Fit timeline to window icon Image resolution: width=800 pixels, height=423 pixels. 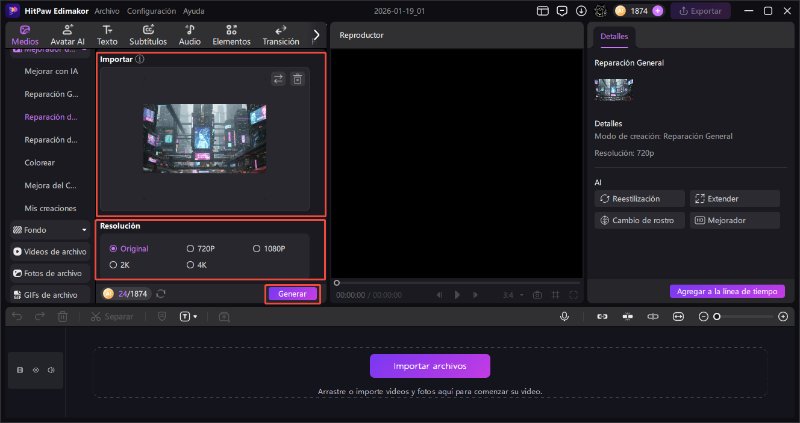coord(678,317)
